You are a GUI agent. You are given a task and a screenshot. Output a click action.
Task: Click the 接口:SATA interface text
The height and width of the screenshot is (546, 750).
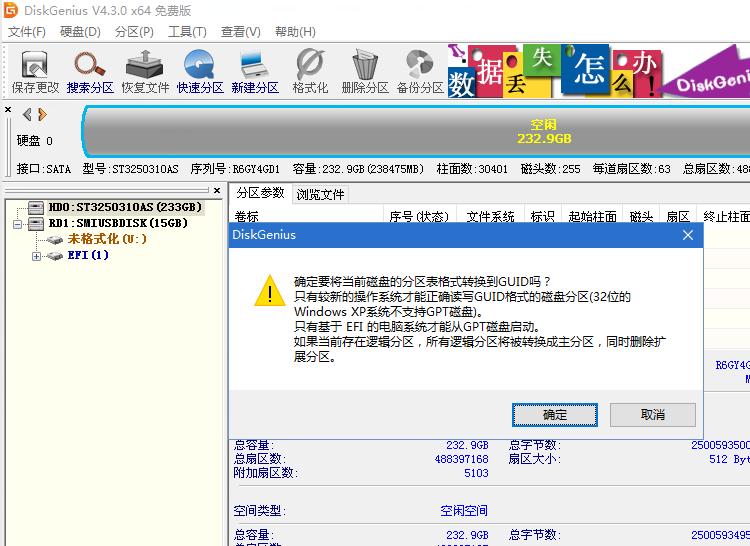click(44, 169)
